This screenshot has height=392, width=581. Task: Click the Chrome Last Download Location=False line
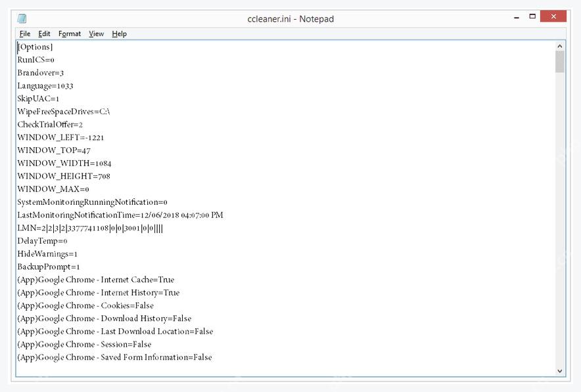point(115,332)
